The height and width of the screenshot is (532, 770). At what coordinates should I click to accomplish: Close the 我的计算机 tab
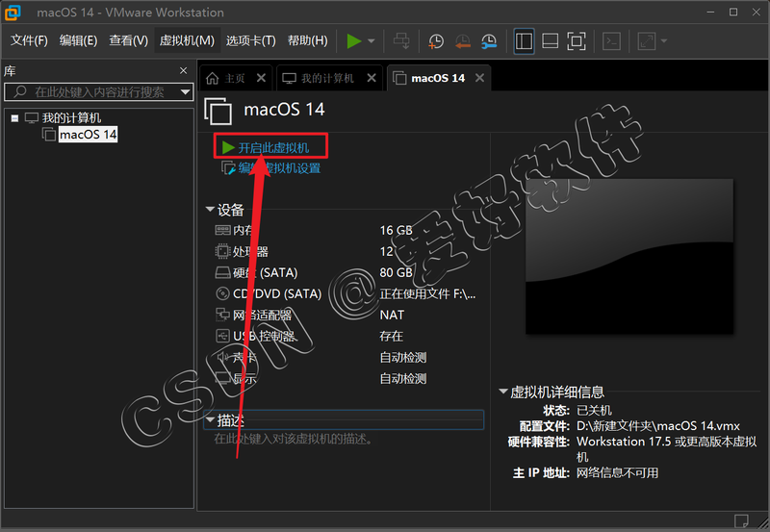tap(372, 78)
